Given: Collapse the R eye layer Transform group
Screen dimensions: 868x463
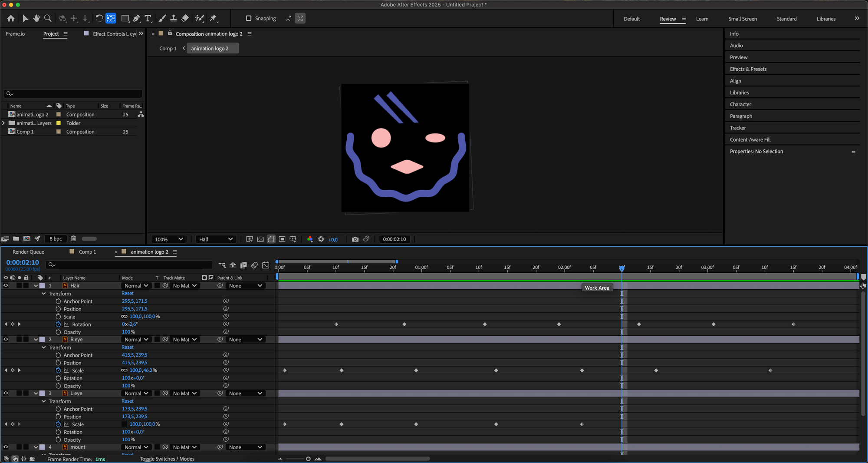Looking at the screenshot, I should click(44, 347).
